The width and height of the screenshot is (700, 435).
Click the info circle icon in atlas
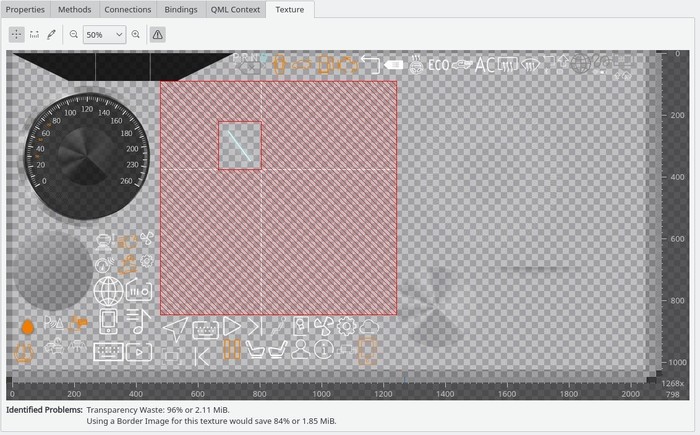tap(324, 349)
